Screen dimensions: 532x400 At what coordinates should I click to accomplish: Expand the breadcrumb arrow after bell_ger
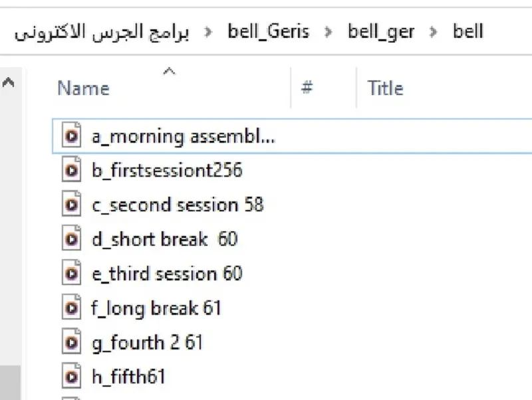click(433, 31)
